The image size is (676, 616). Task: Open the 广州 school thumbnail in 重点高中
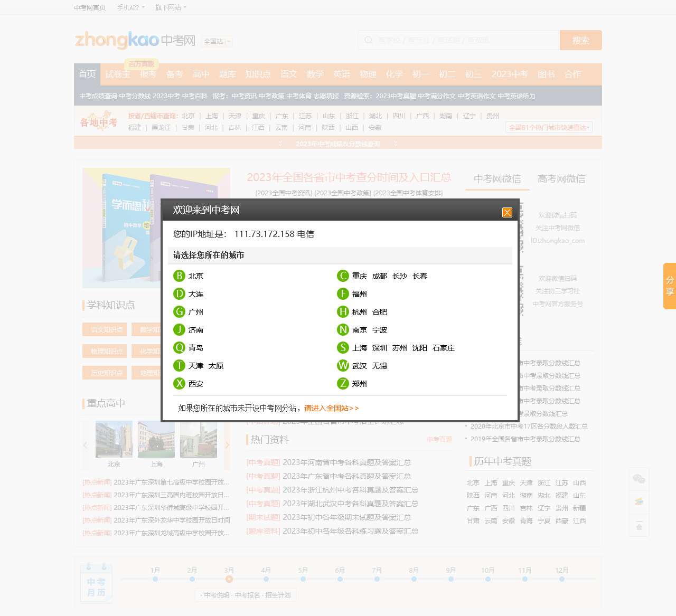coord(199,439)
